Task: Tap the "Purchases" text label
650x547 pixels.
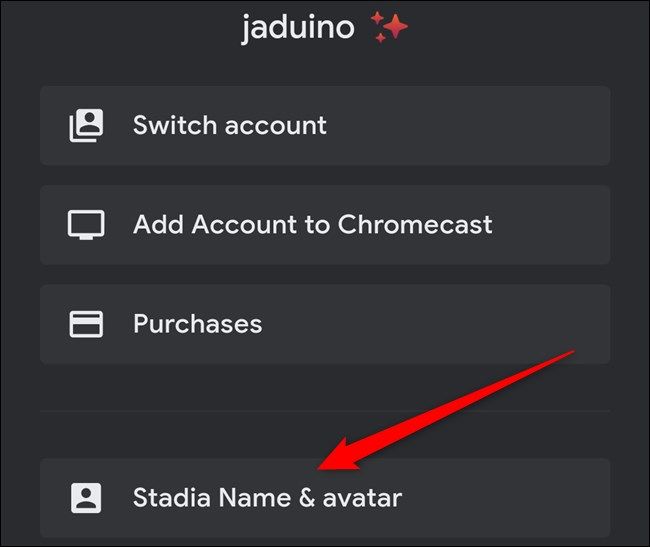Action: pos(198,324)
